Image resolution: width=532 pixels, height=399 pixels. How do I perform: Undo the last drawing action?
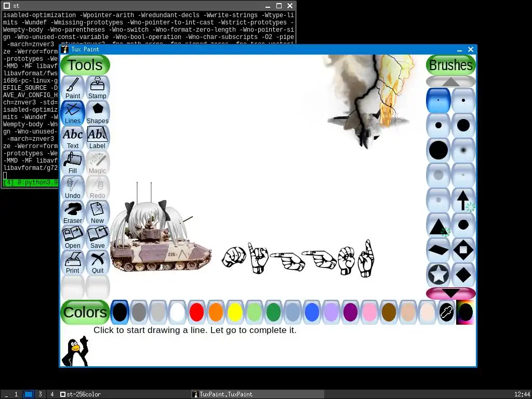point(73,188)
